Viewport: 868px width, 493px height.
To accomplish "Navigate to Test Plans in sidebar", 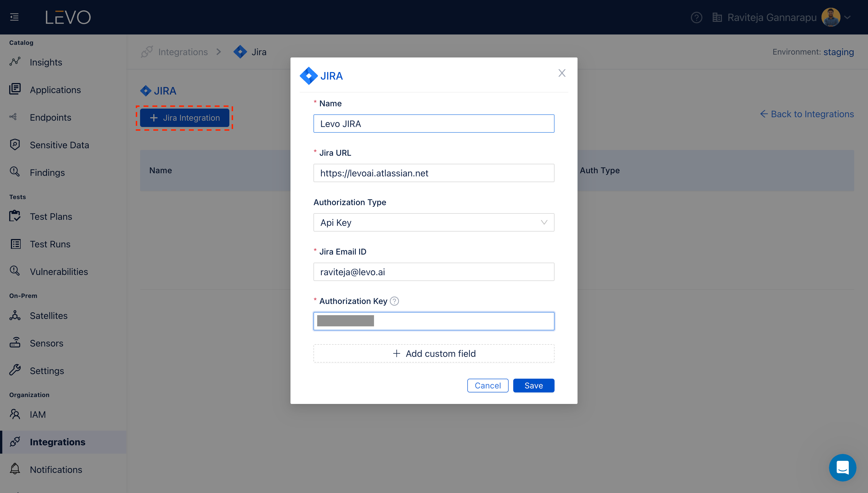I will point(51,216).
